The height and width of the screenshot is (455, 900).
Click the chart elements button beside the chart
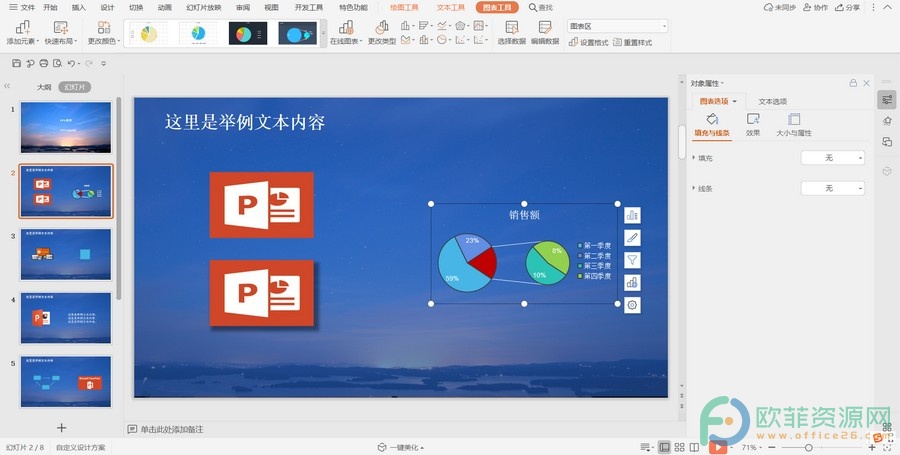(632, 215)
